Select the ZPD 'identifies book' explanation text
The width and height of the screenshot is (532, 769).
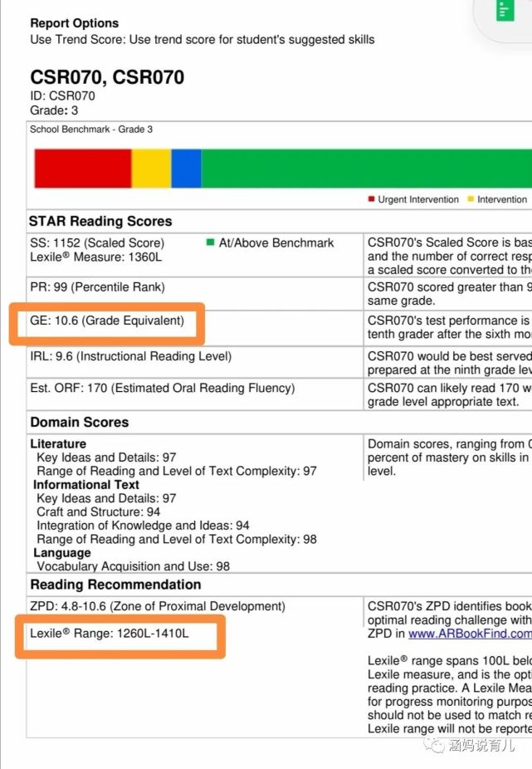[450, 620]
